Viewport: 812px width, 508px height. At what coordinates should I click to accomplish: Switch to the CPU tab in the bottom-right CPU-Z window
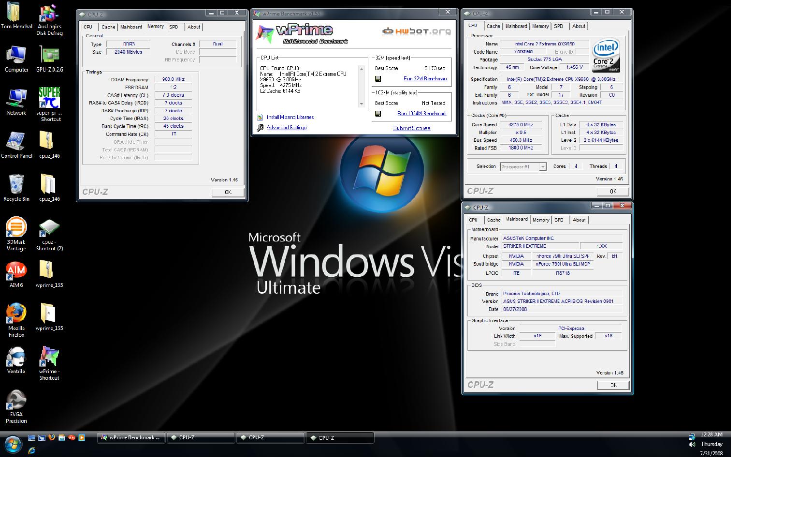pyautogui.click(x=473, y=220)
